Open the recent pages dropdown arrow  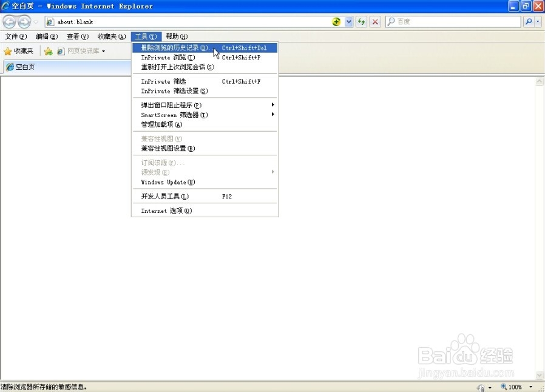pos(36,22)
